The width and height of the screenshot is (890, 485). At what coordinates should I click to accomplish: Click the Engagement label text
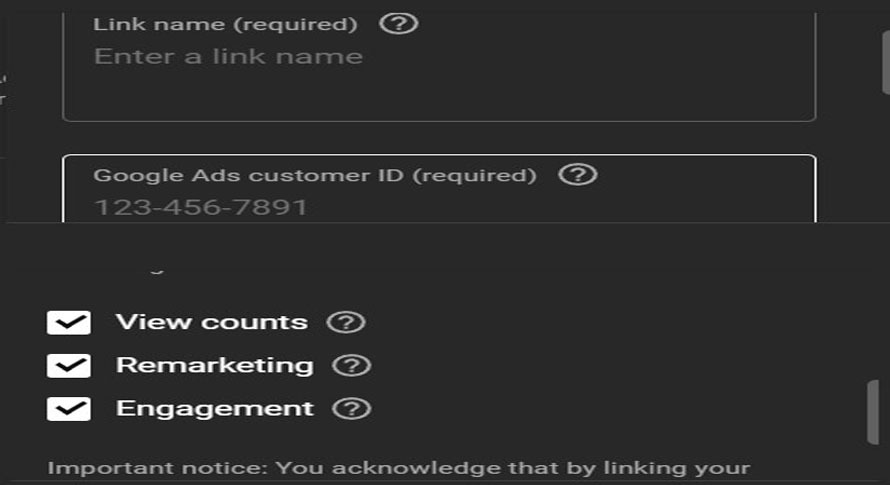[214, 408]
